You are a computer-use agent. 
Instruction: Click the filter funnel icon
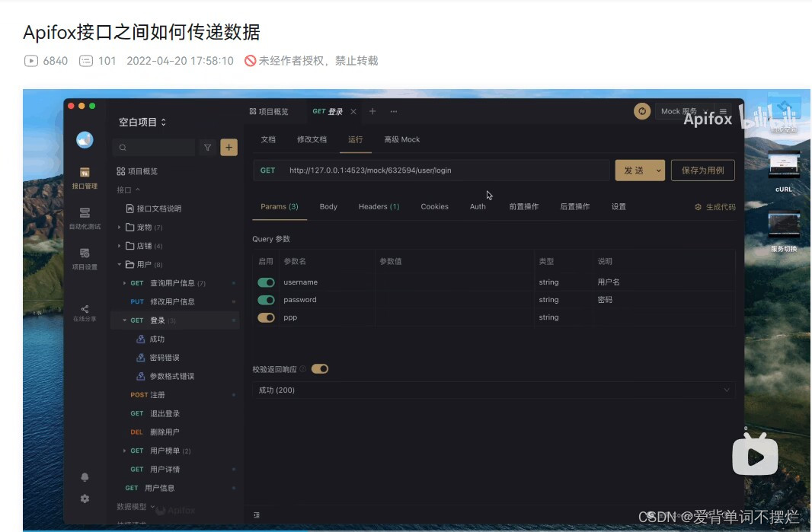208,148
